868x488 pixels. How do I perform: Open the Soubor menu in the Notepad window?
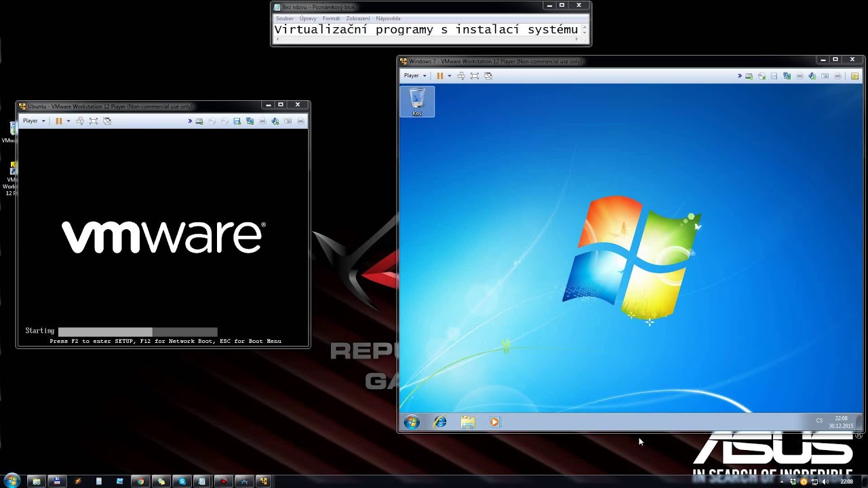285,18
